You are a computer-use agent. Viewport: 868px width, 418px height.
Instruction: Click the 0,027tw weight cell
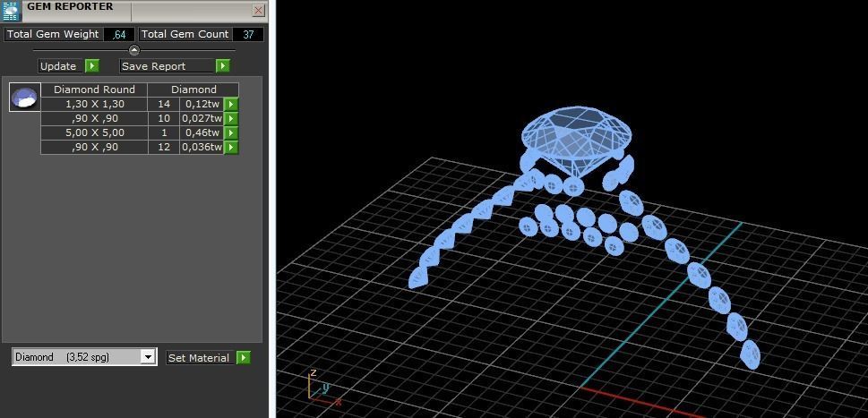[202, 118]
